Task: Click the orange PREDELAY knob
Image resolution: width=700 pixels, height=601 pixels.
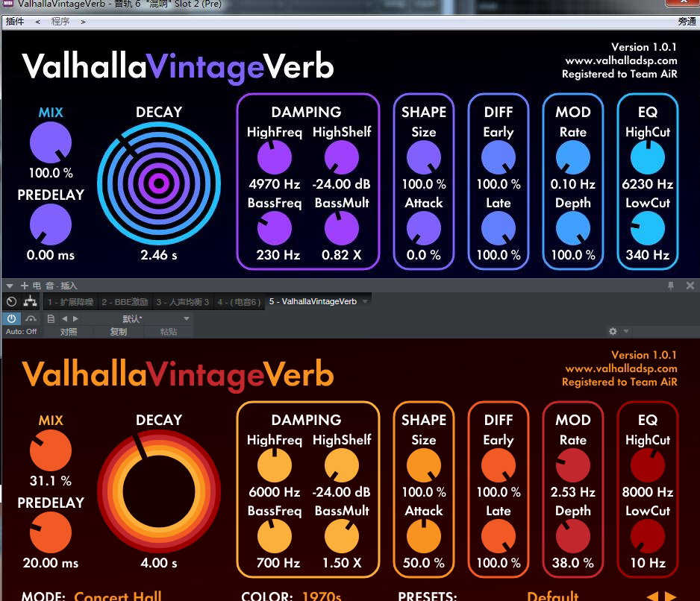Action: coord(51,532)
